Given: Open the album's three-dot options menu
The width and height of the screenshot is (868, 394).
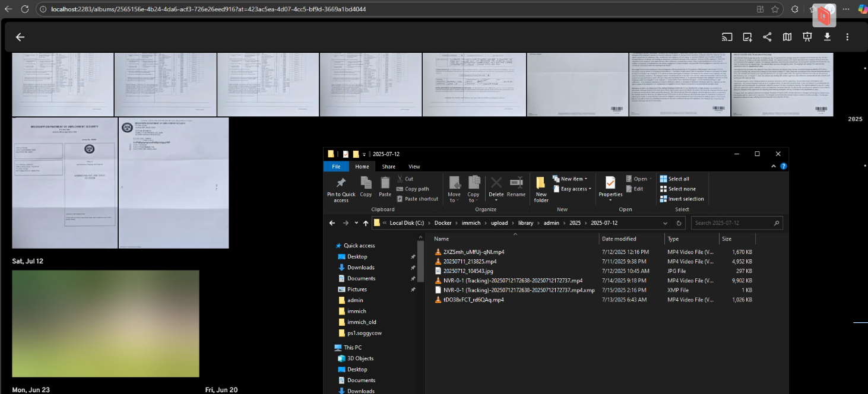Looking at the screenshot, I should pyautogui.click(x=847, y=37).
